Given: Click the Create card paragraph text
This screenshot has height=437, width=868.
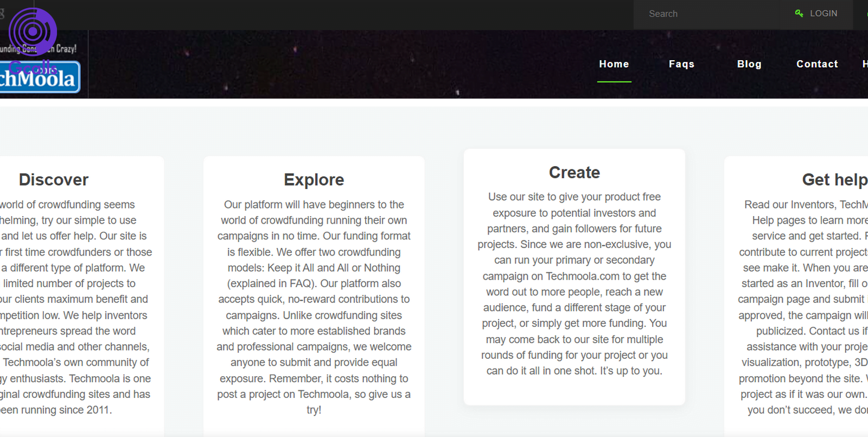Looking at the screenshot, I should (574, 283).
